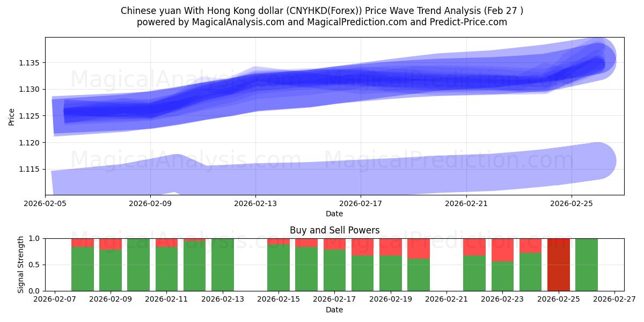Click the 'Signal Strength' y-axis label
Image resolution: width=644 pixels, height=322 pixels.
pos(21,265)
